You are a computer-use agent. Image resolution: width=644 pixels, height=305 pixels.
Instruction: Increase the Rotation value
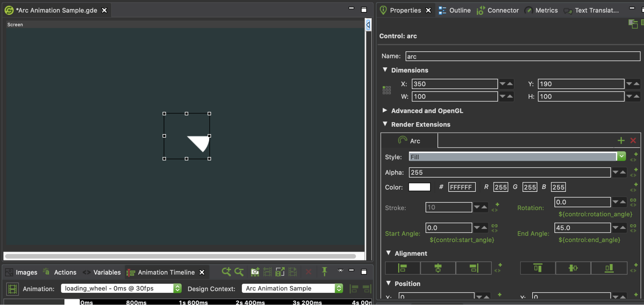coord(623,202)
